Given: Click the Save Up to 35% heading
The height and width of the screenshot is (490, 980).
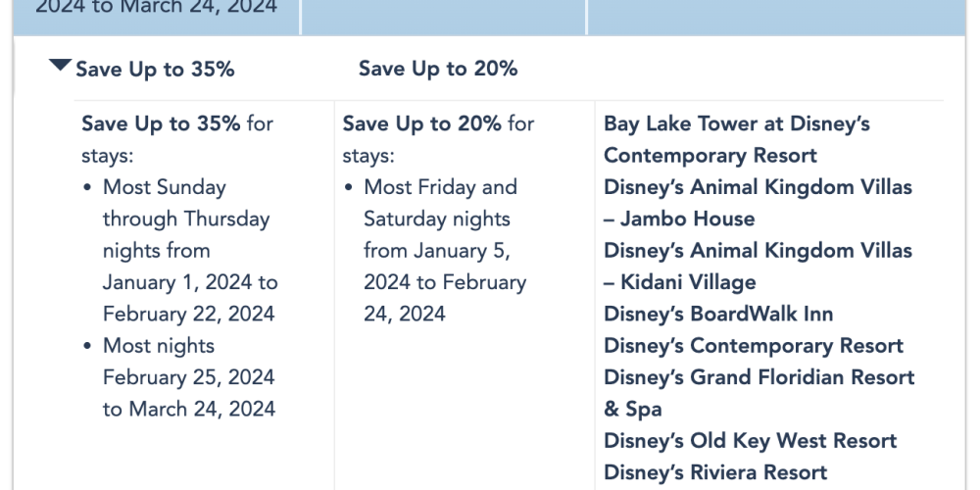Looking at the screenshot, I should click(155, 69).
